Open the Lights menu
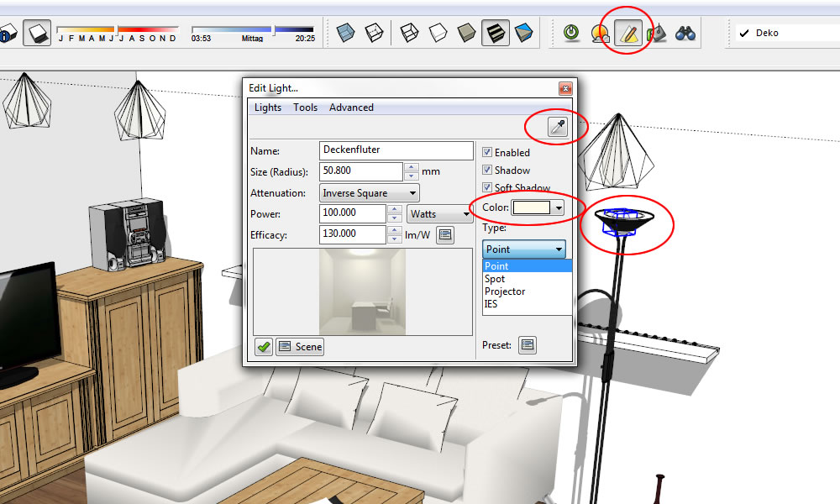The width and height of the screenshot is (840, 504). pyautogui.click(x=268, y=108)
